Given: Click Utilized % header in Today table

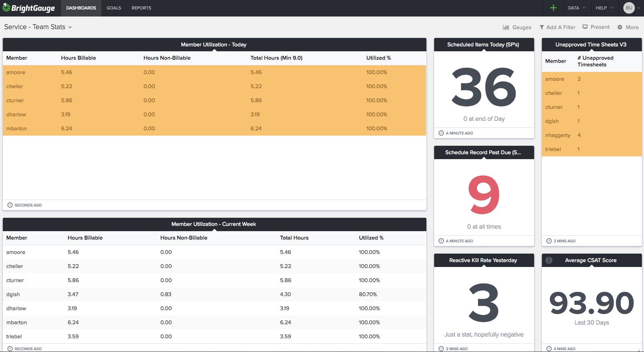Looking at the screenshot, I should point(378,58).
